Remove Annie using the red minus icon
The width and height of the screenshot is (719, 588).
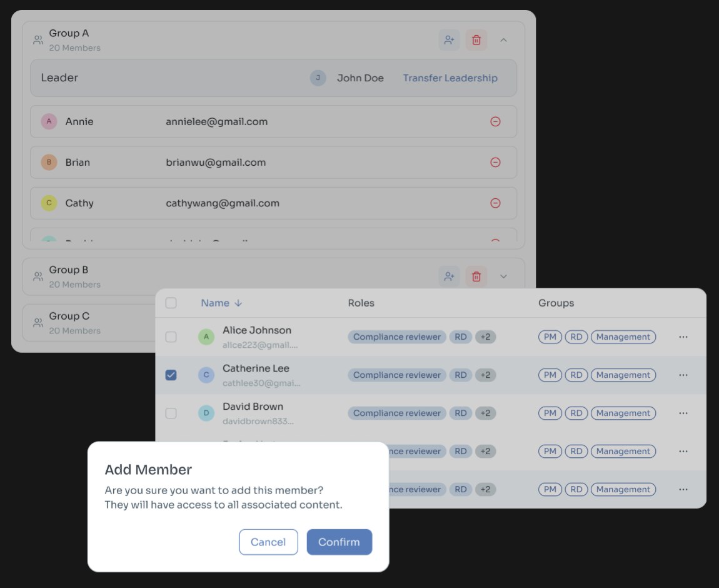pyautogui.click(x=495, y=121)
